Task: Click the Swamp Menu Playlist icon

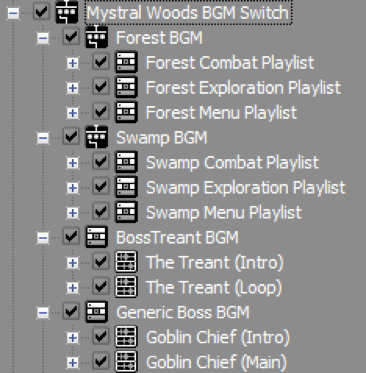Action: click(x=126, y=212)
